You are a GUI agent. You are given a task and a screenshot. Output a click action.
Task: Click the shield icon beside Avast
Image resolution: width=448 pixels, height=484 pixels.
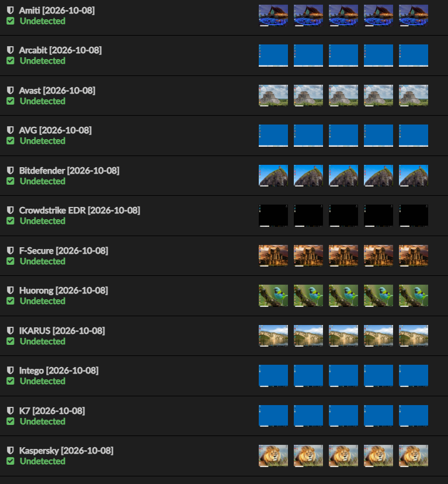[10, 91]
